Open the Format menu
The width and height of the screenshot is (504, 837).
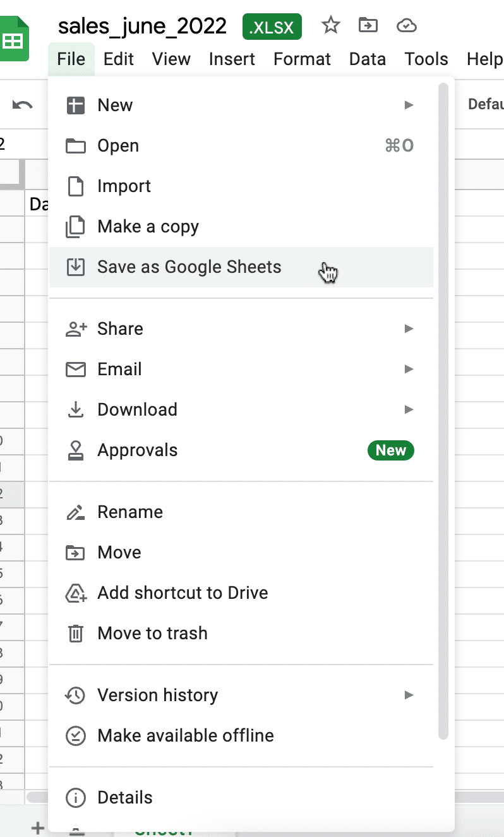pos(302,59)
